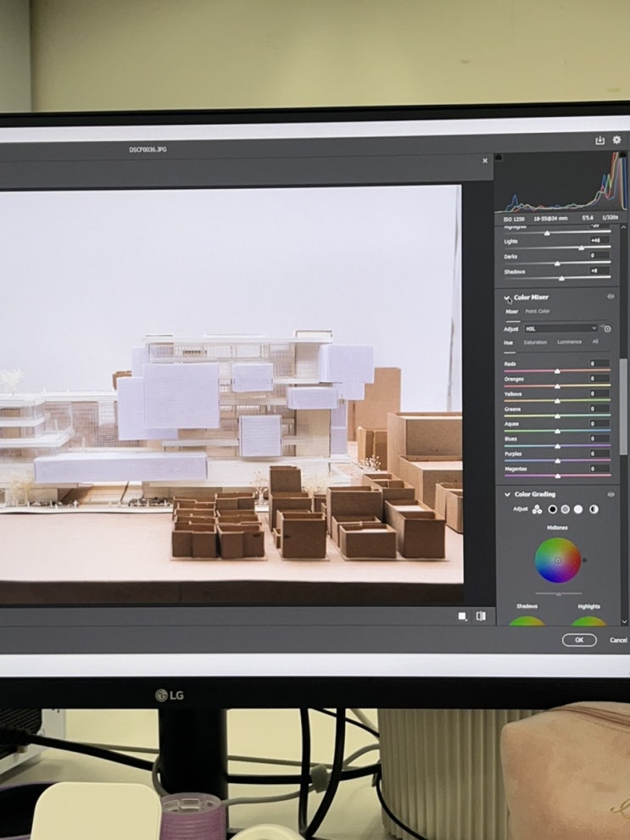Viewport: 630px width, 840px height.
Task: Select the 3-way color grading view icon
Action: pos(537,509)
